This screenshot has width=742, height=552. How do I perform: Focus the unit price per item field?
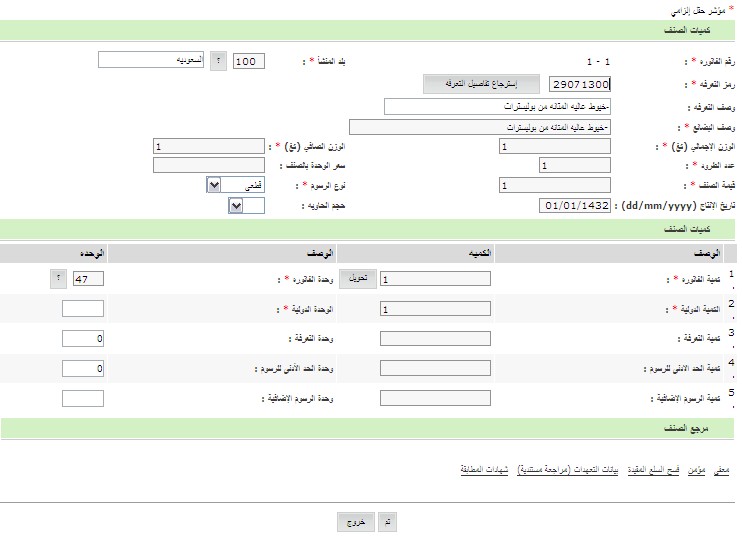(208, 165)
